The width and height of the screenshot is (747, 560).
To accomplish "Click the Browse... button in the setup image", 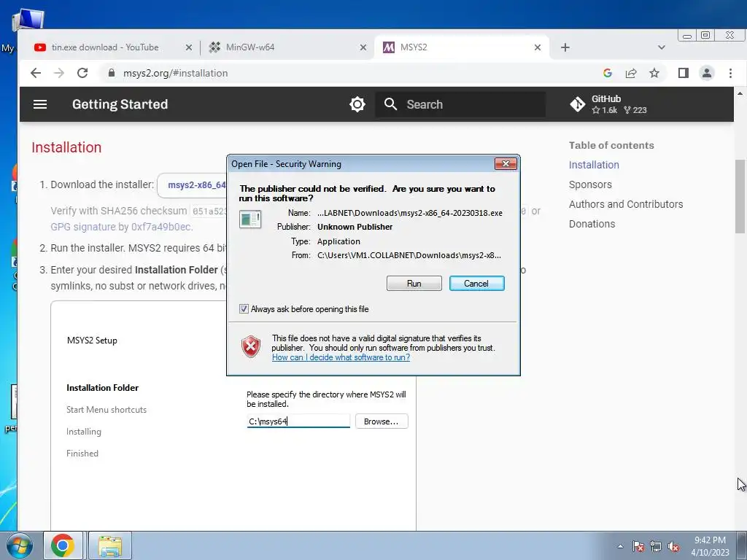I will pyautogui.click(x=381, y=421).
